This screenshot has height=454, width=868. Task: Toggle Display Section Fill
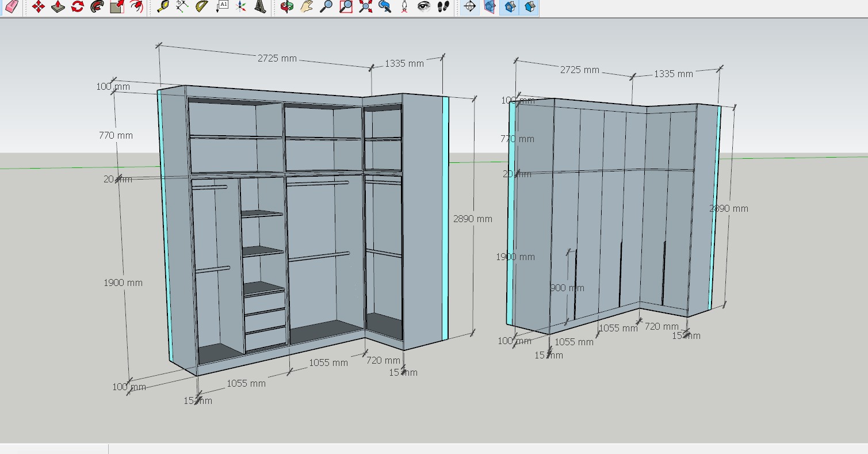point(529,6)
